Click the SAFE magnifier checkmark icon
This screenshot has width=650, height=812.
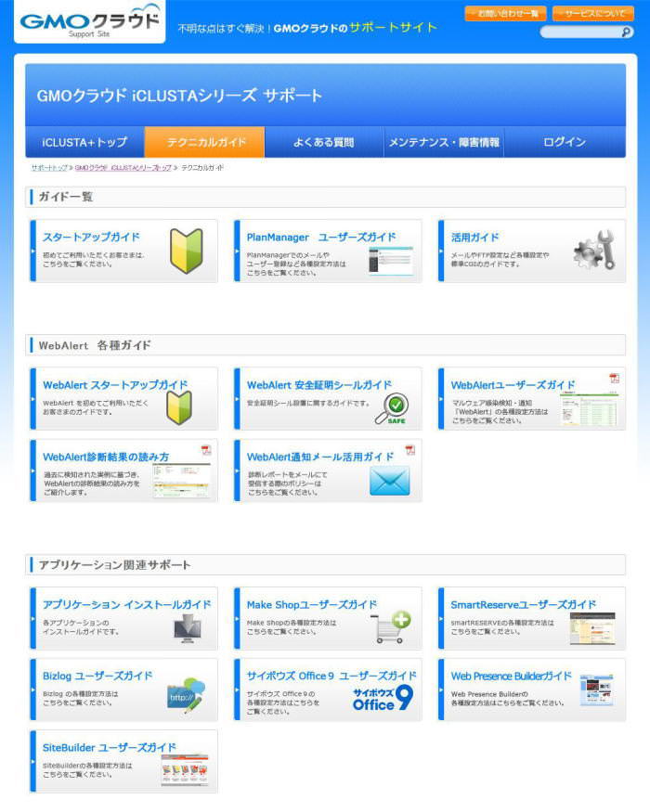point(393,409)
